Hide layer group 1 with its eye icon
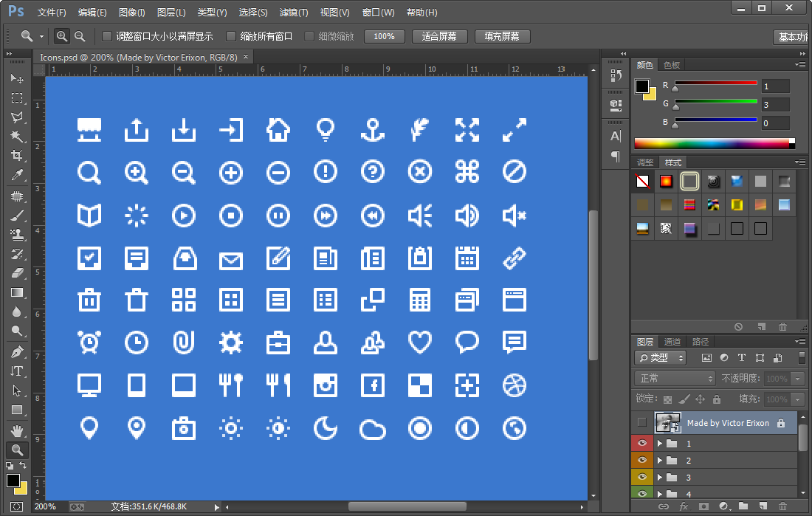The height and width of the screenshot is (516, 812). click(x=641, y=444)
